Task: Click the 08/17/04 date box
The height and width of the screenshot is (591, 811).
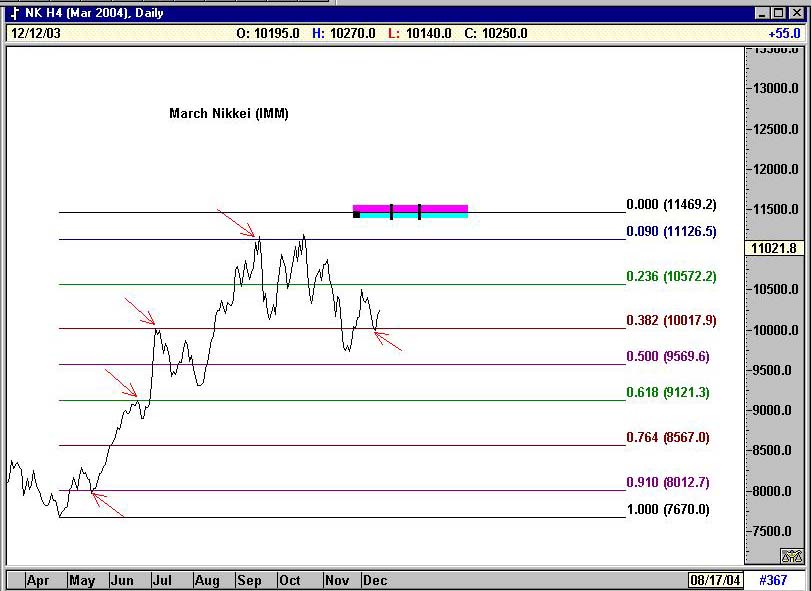Action: tap(715, 580)
